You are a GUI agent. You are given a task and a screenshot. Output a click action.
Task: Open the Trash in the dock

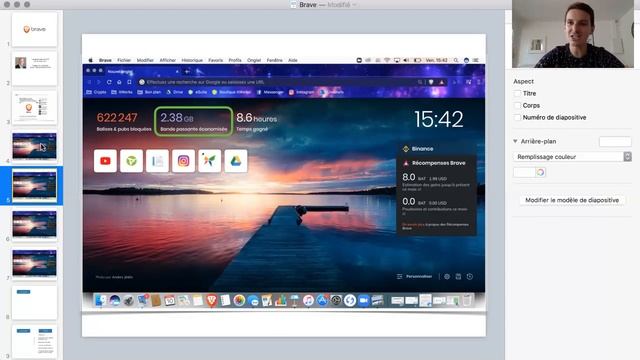pyautogui.click(x=467, y=301)
